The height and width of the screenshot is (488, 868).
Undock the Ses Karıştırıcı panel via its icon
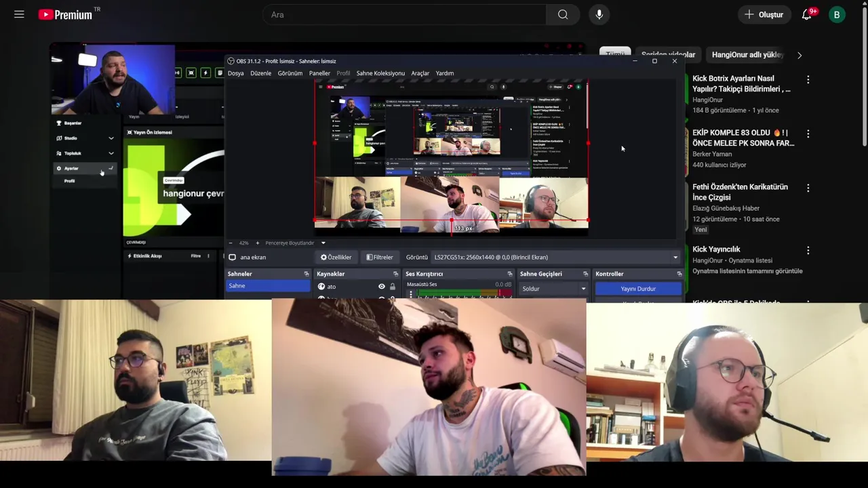point(510,274)
